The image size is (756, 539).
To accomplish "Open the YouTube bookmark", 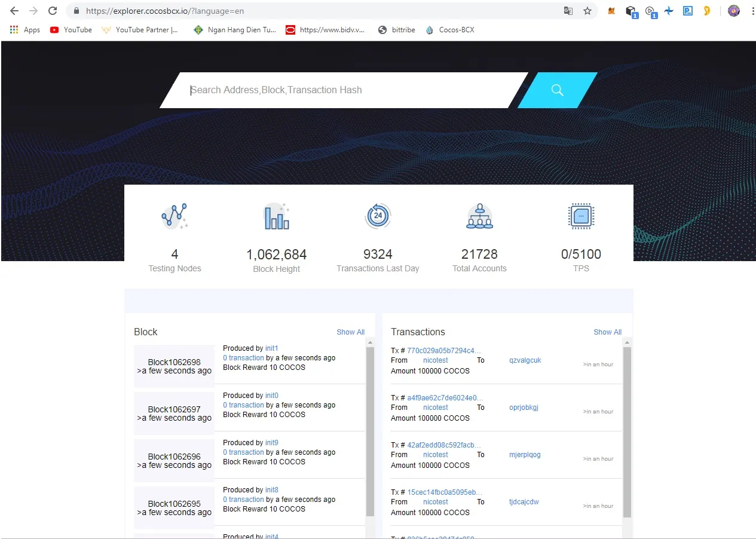I will tap(71, 30).
